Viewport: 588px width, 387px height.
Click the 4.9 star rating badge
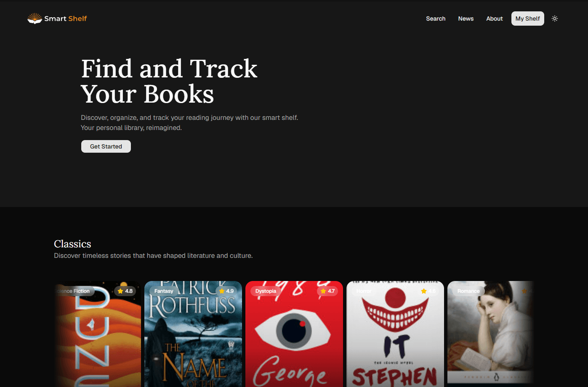226,291
